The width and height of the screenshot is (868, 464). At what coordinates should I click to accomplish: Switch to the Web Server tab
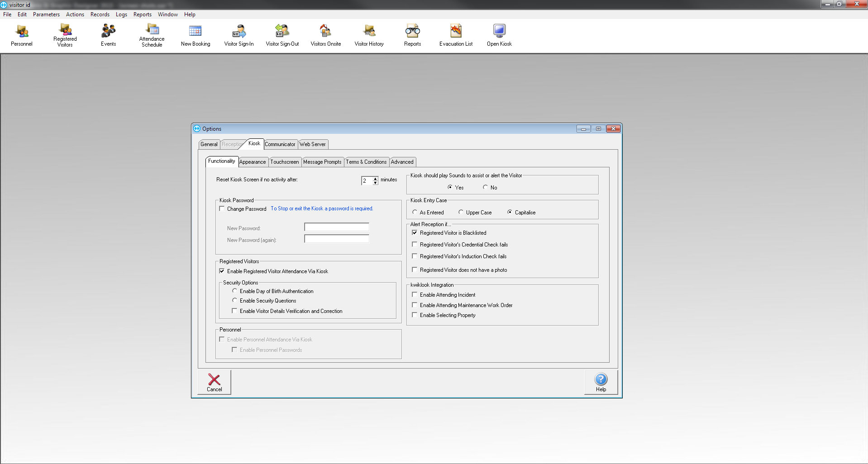tap(312, 144)
